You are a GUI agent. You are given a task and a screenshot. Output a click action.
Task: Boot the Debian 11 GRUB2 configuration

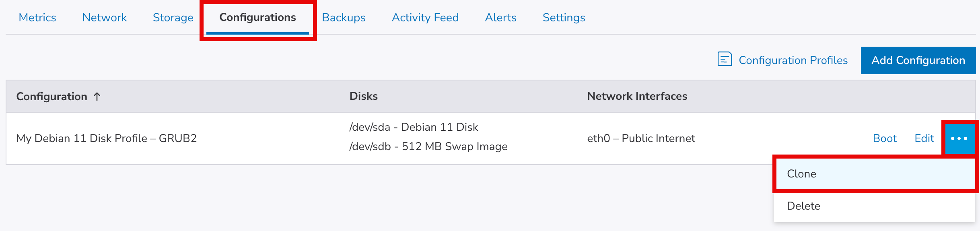(885, 138)
